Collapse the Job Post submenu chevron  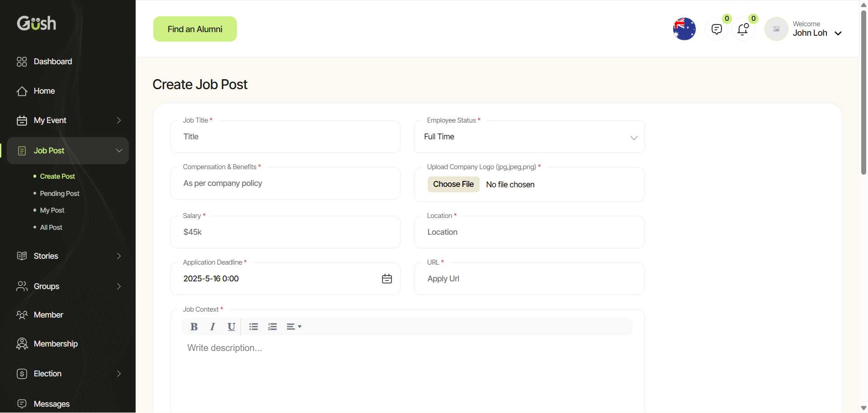click(119, 151)
